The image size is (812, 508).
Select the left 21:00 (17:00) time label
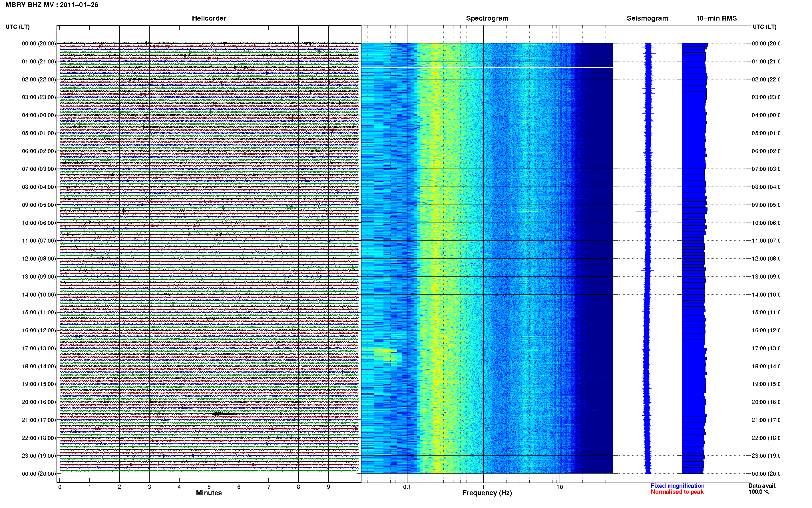click(x=39, y=420)
